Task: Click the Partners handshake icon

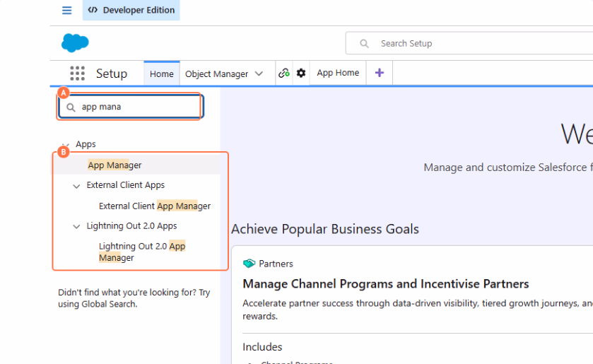Action: (x=249, y=264)
